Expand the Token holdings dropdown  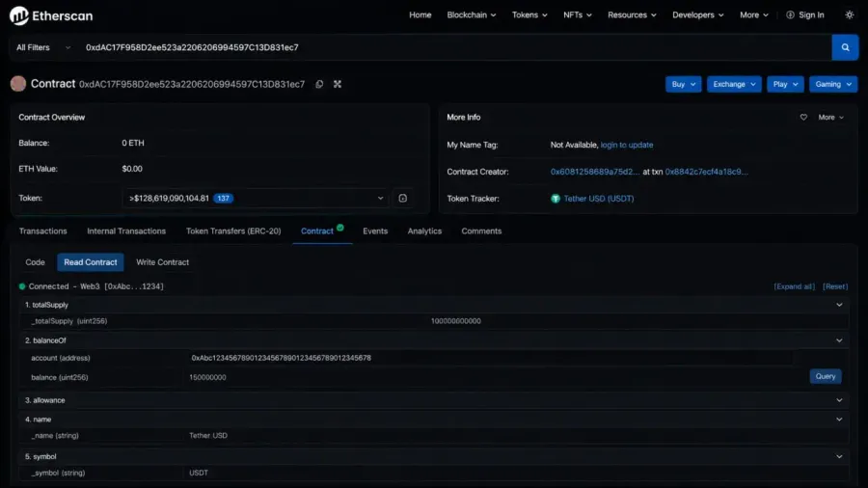pos(256,198)
